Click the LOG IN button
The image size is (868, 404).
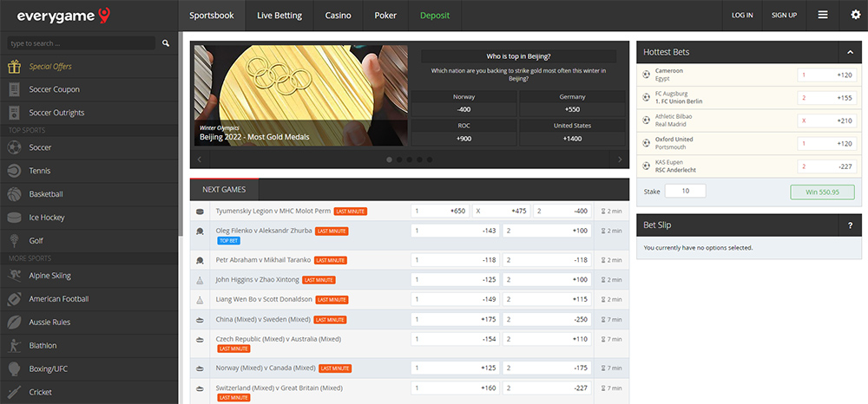[742, 16]
